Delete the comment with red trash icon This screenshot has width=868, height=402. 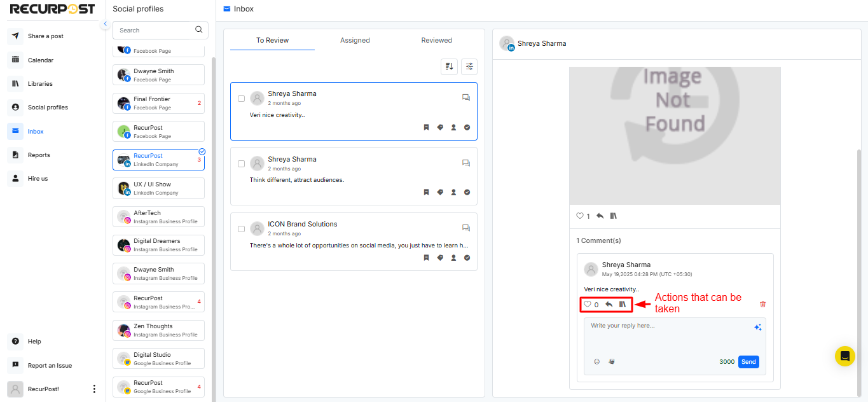763,304
